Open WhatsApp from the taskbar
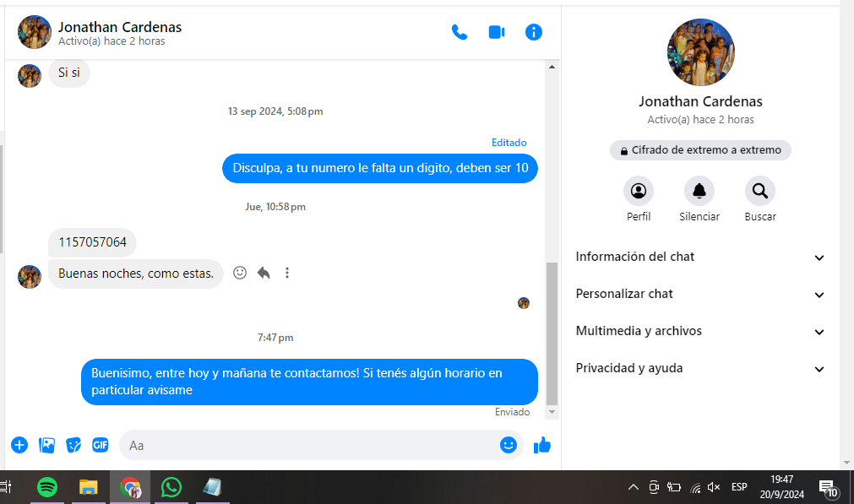The image size is (854, 504). tap(171, 487)
